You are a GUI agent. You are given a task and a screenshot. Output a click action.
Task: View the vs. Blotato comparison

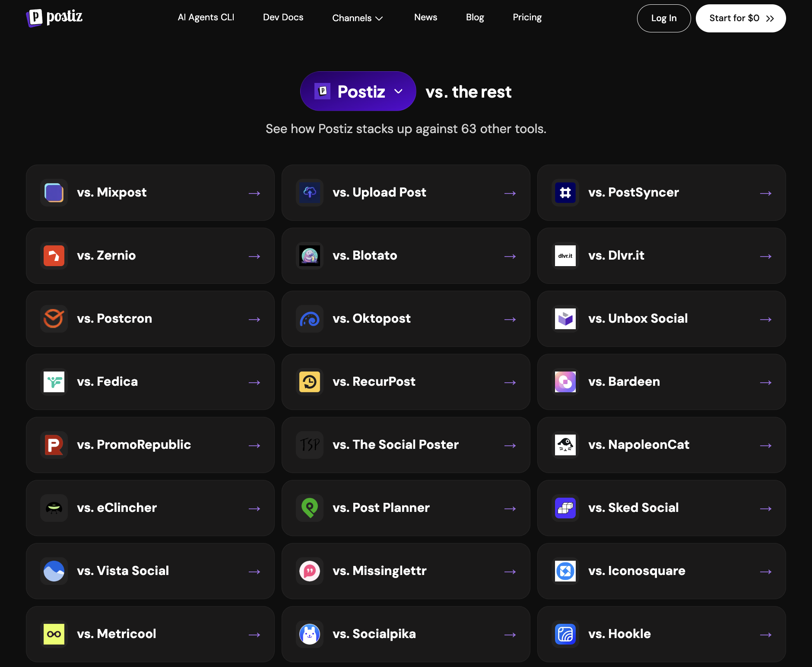[x=406, y=256]
